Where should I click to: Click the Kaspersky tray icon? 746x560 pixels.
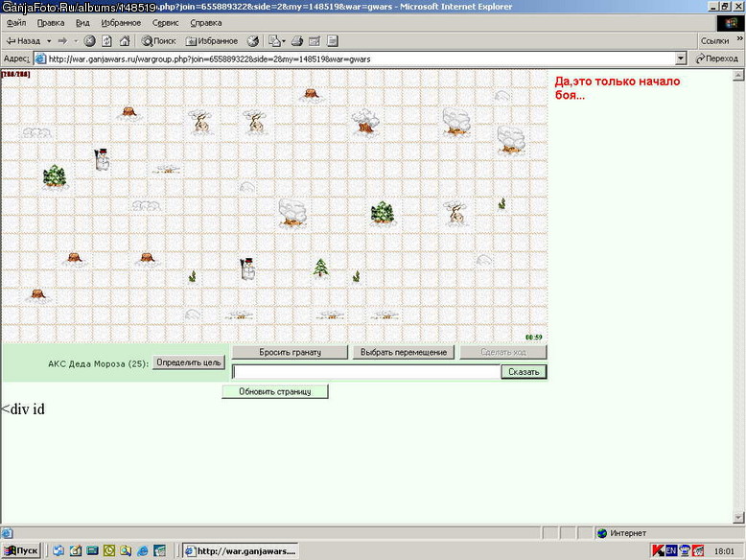tap(658, 551)
